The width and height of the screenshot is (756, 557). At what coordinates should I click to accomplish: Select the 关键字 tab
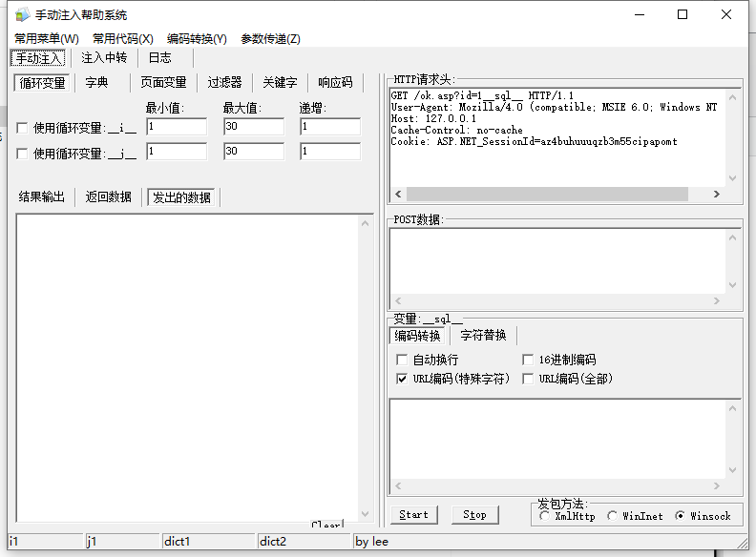point(280,82)
